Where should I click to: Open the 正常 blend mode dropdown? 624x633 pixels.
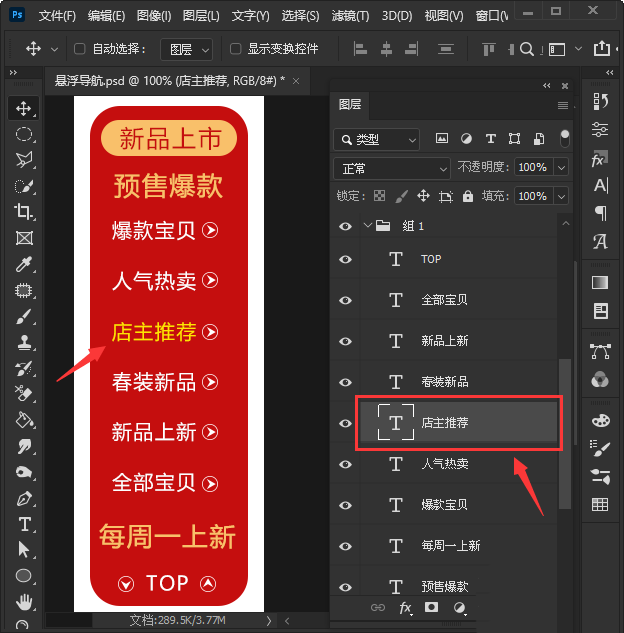pyautogui.click(x=392, y=169)
